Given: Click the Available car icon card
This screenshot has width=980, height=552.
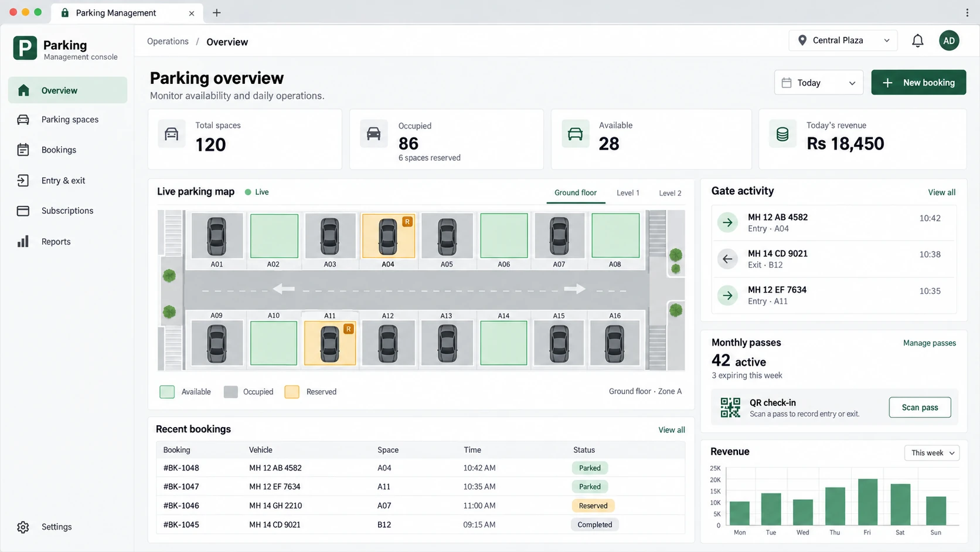Looking at the screenshot, I should (x=576, y=134).
